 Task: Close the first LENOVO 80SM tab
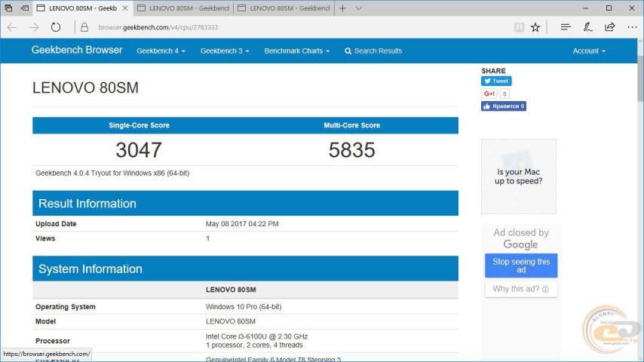click(x=125, y=8)
